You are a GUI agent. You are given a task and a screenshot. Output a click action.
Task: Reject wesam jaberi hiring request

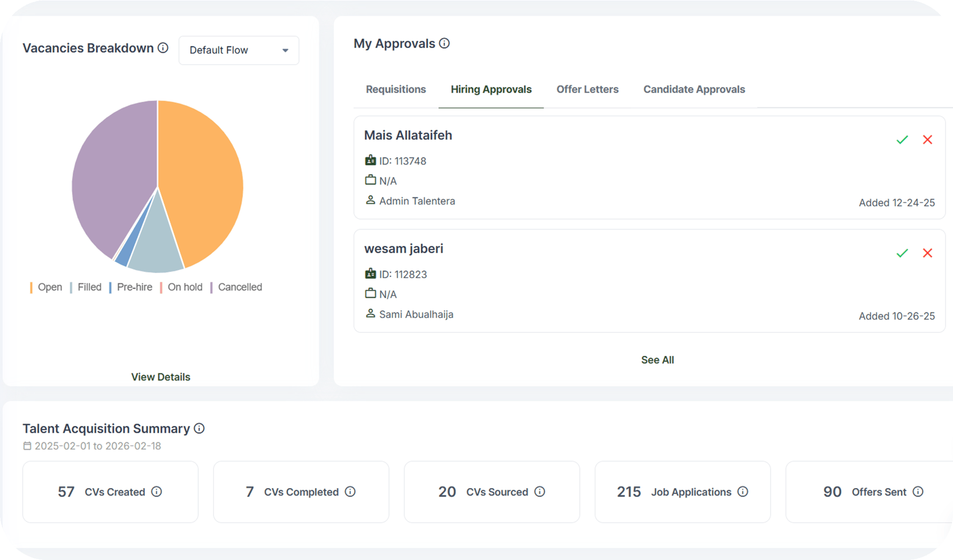coord(927,253)
